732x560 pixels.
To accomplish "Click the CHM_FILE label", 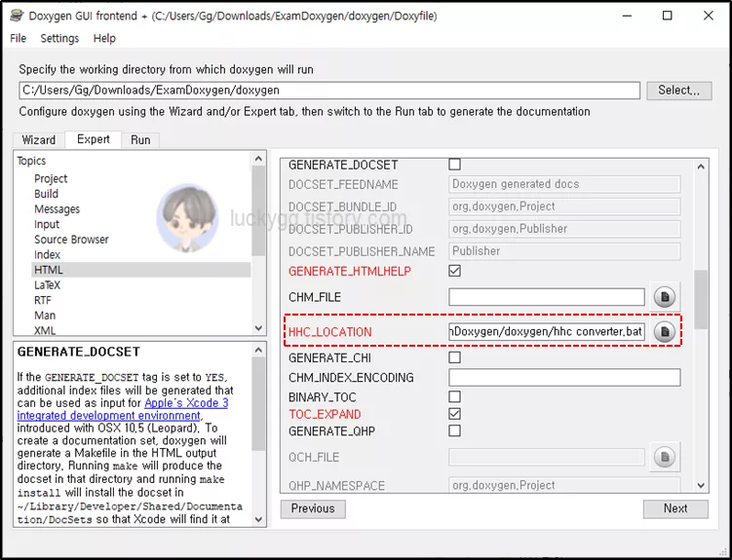I will pyautogui.click(x=315, y=297).
